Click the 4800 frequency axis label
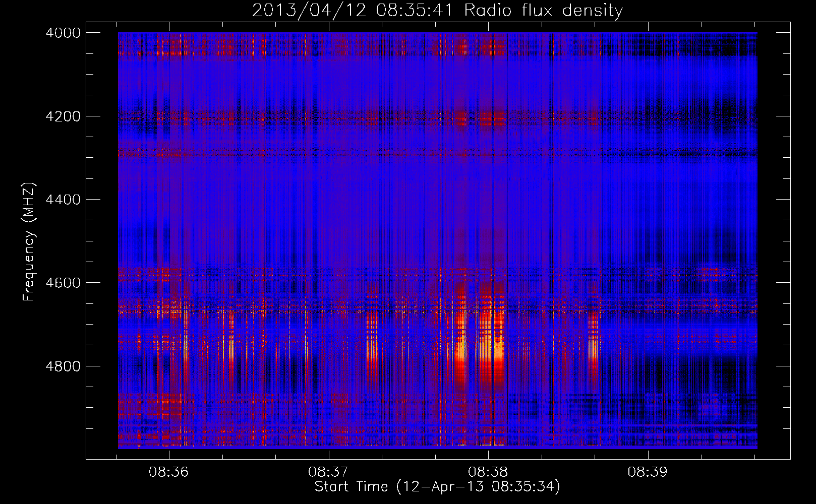The image size is (816, 504). [x=63, y=366]
